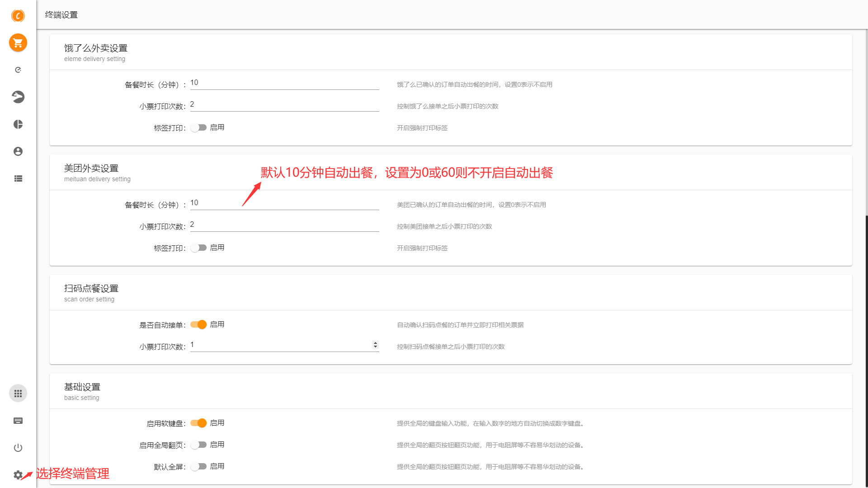
Task: Click scan order receipt print count stepper arrows
Action: tap(375, 345)
